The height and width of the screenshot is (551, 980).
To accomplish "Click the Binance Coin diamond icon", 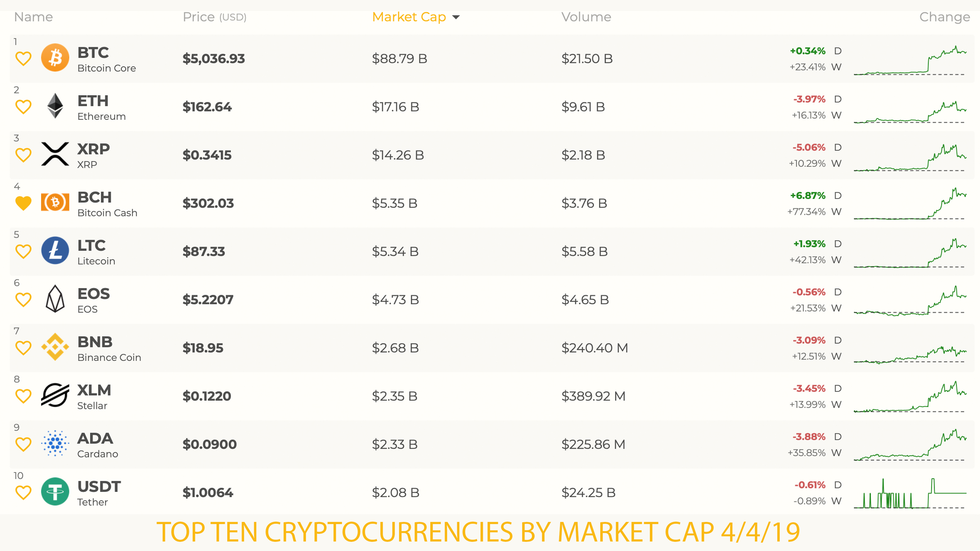I will click(x=55, y=347).
